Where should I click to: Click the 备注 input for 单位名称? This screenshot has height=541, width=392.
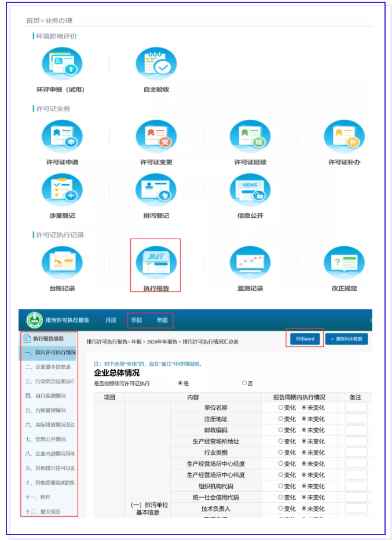point(356,408)
